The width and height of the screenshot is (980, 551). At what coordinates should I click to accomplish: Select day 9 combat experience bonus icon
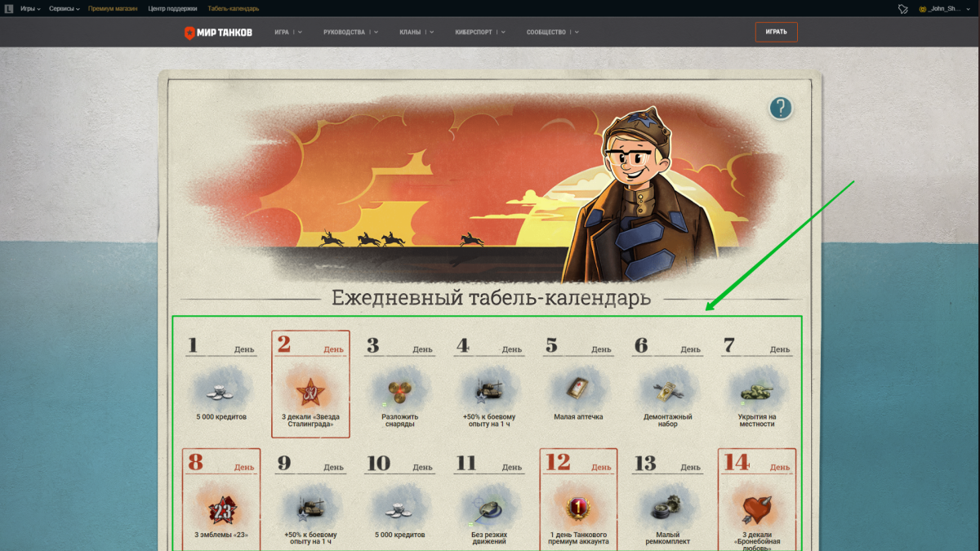click(x=310, y=509)
